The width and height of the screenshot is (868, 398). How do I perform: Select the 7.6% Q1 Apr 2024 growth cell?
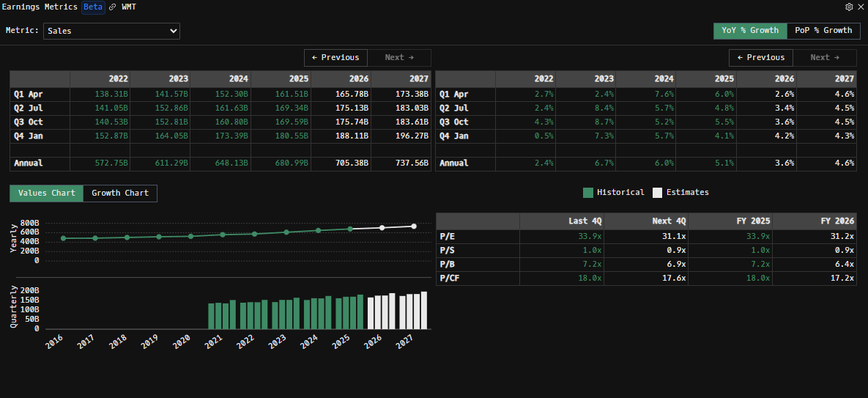(x=646, y=95)
